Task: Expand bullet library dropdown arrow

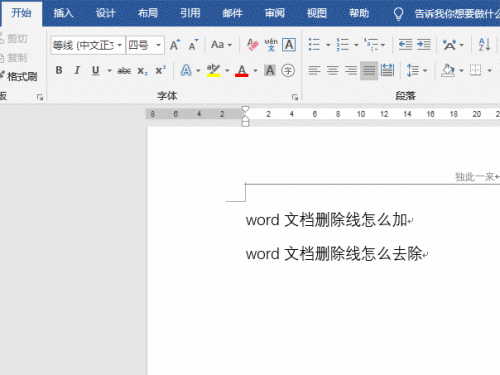Action: click(x=328, y=45)
